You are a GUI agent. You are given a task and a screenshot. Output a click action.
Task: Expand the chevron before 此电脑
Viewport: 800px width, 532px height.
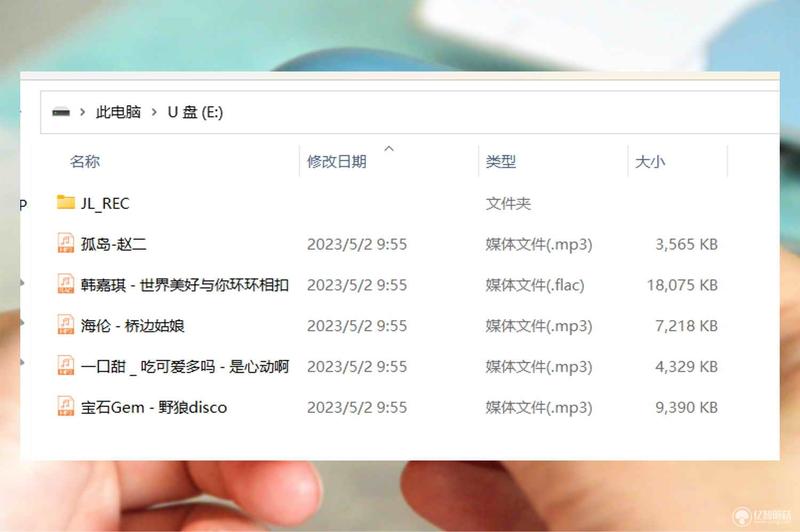tap(82, 112)
